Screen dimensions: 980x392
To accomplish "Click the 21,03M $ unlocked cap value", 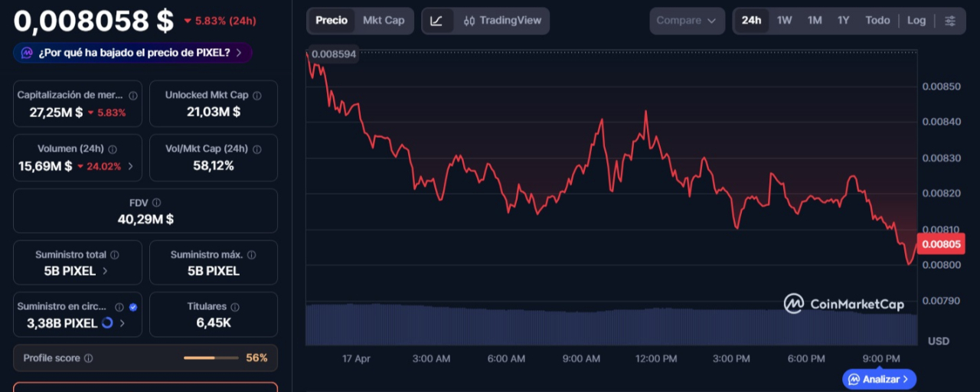I will 214,112.
